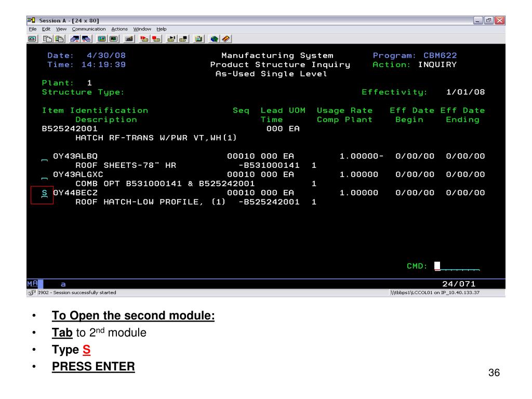532x399 pixels.
Task: Click item 0Y44BECZ
Action: coord(75,193)
